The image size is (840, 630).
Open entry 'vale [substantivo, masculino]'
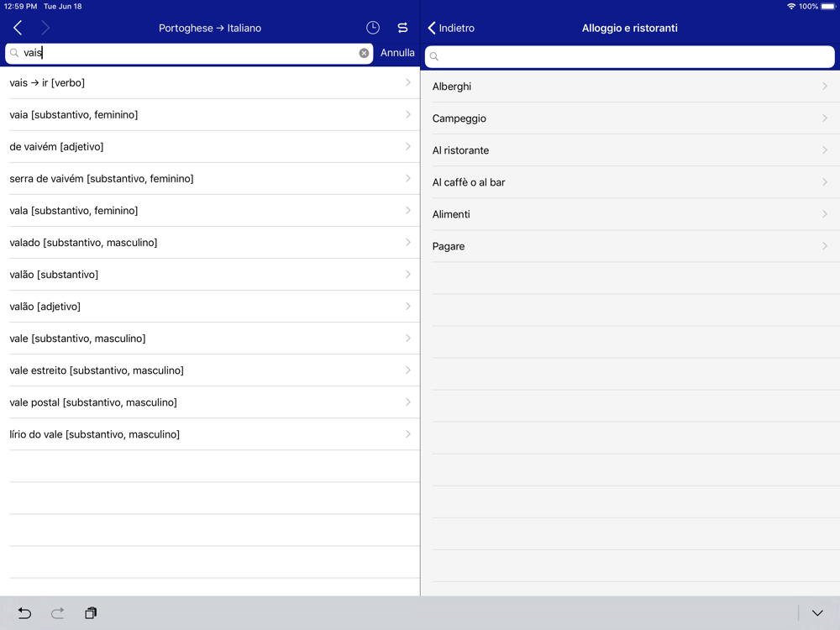(210, 339)
